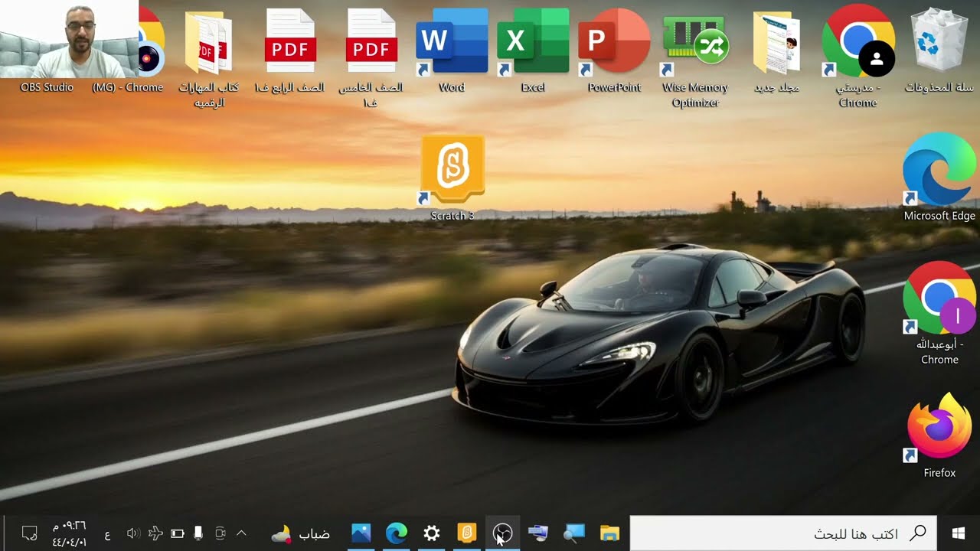Open the Recycle Bin on the desktop
The height and width of the screenshot is (551, 980).
coord(939,44)
